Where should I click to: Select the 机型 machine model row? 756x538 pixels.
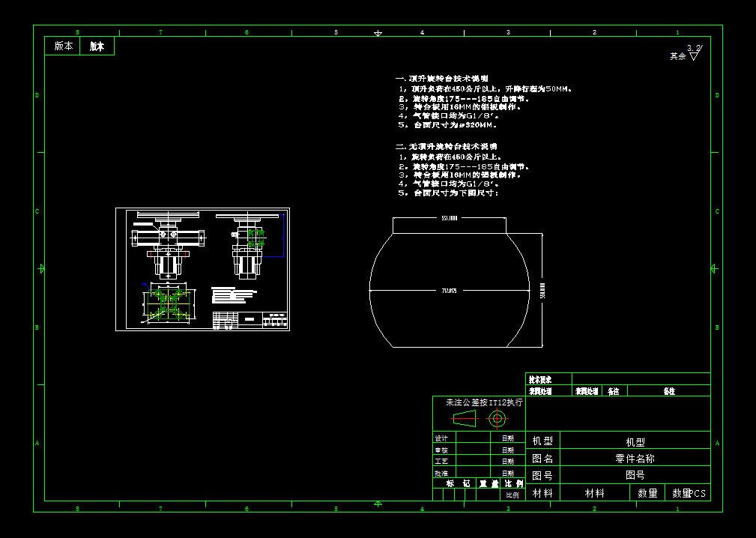pyautogui.click(x=634, y=441)
